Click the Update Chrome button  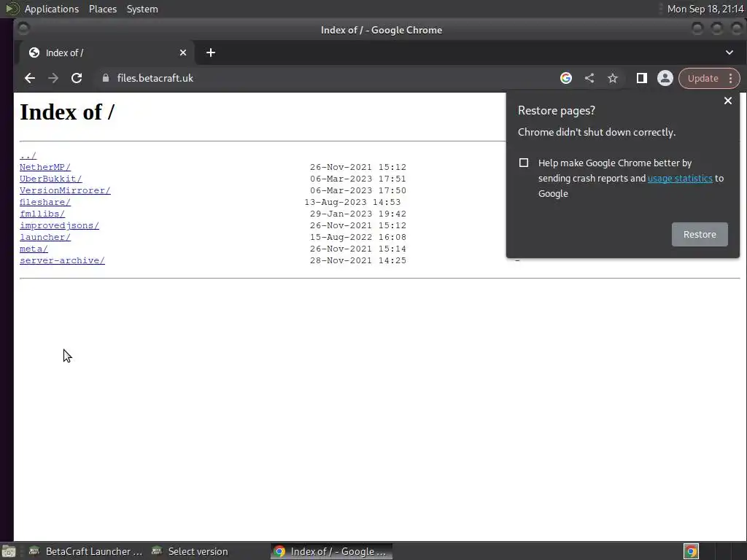[703, 78]
